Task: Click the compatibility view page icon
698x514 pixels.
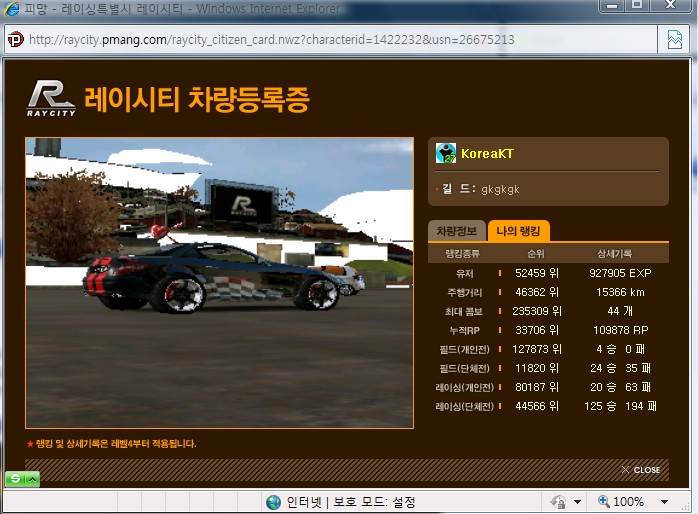Action: point(675,40)
